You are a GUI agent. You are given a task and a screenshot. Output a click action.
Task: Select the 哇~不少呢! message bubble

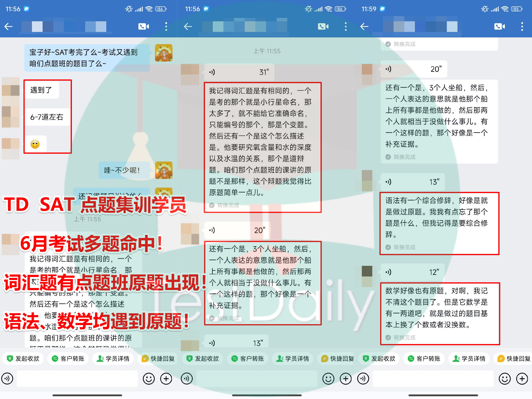pos(124,170)
